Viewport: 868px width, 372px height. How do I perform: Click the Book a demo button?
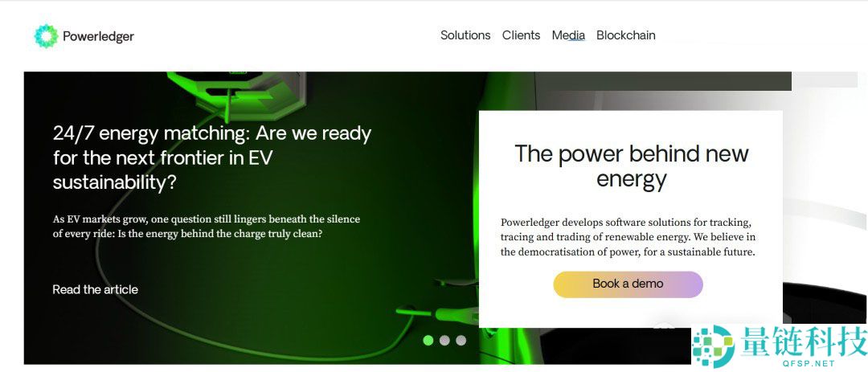pyautogui.click(x=628, y=284)
